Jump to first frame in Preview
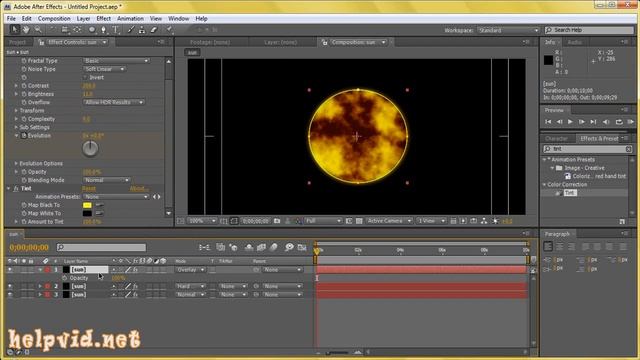 548,122
